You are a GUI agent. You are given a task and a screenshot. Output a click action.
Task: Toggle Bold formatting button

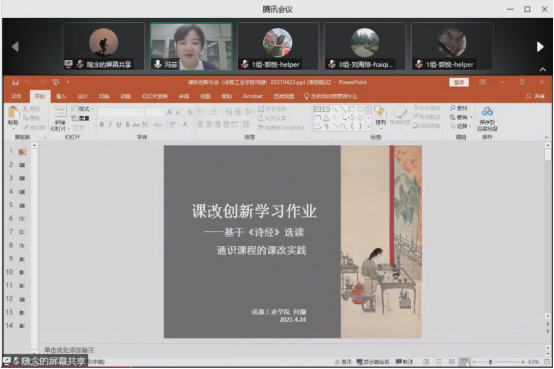pos(102,124)
